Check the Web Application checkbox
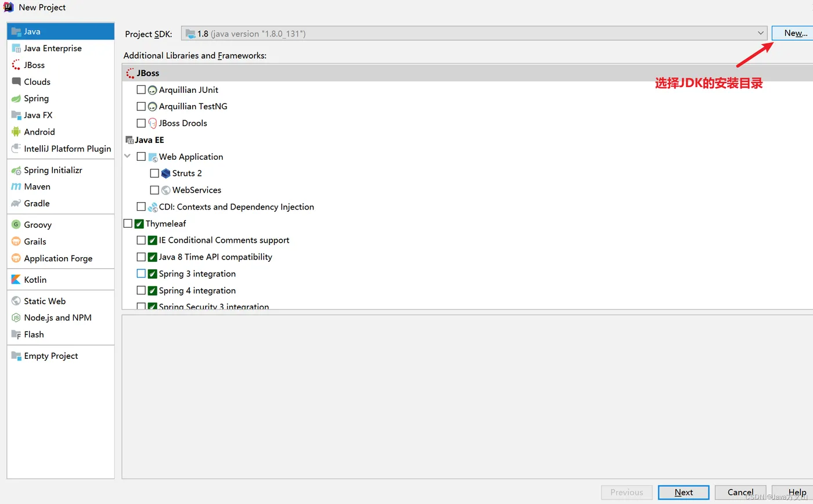 (141, 157)
